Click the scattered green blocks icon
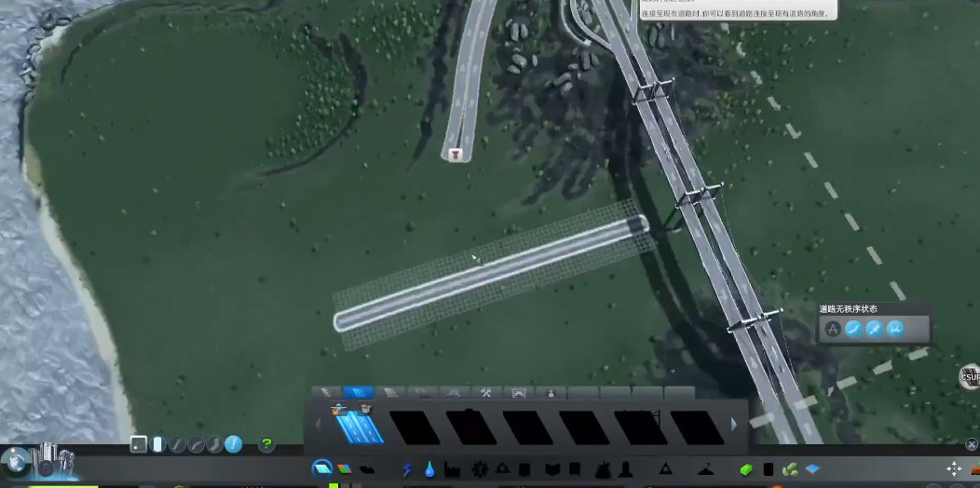Image resolution: width=980 pixels, height=488 pixels. coord(791,469)
